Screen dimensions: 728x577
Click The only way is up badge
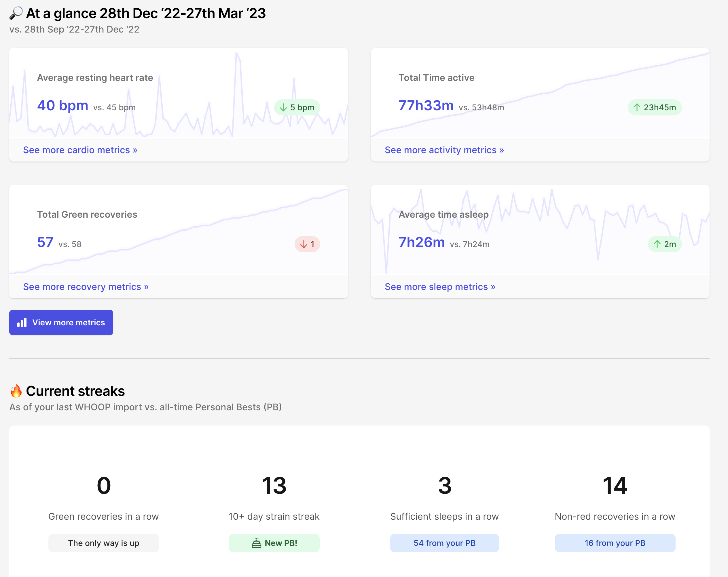pyautogui.click(x=103, y=543)
